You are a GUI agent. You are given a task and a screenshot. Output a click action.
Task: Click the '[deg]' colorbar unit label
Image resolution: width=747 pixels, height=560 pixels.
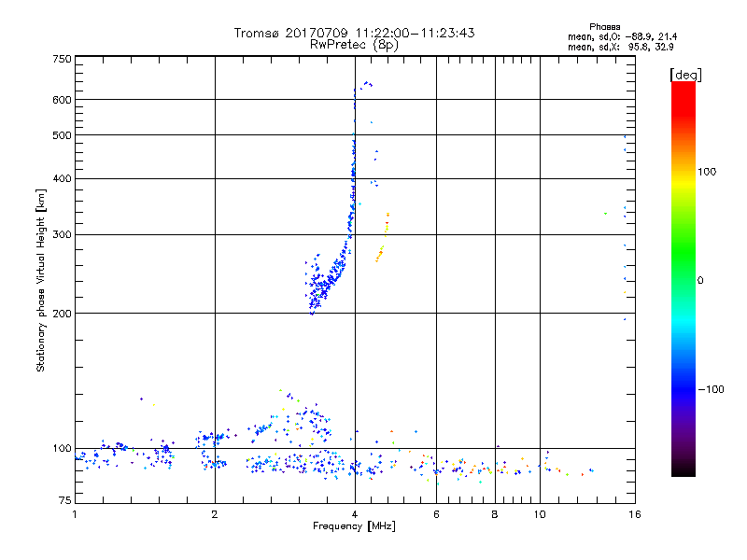(685, 75)
